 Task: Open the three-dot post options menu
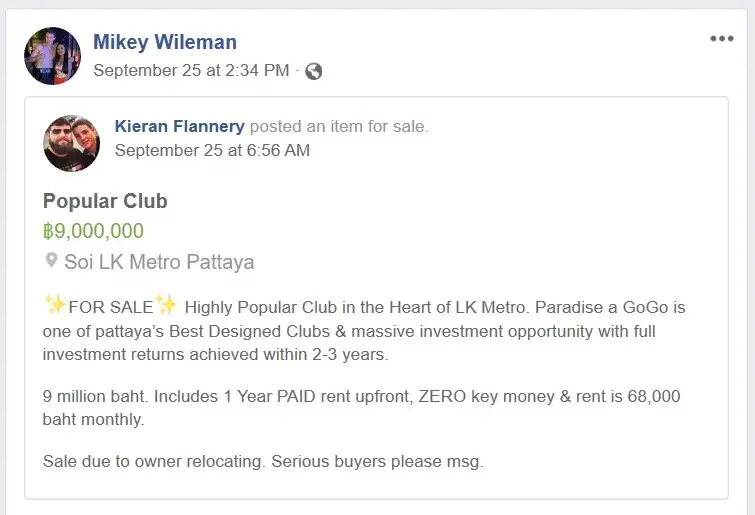point(721,39)
